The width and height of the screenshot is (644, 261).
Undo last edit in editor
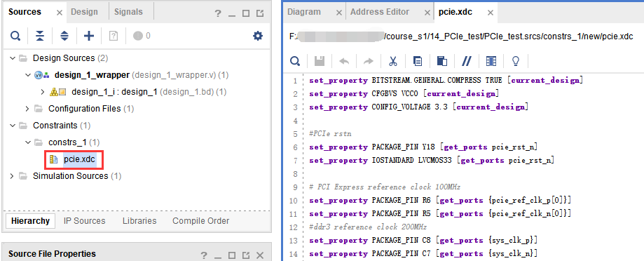[x=344, y=62]
